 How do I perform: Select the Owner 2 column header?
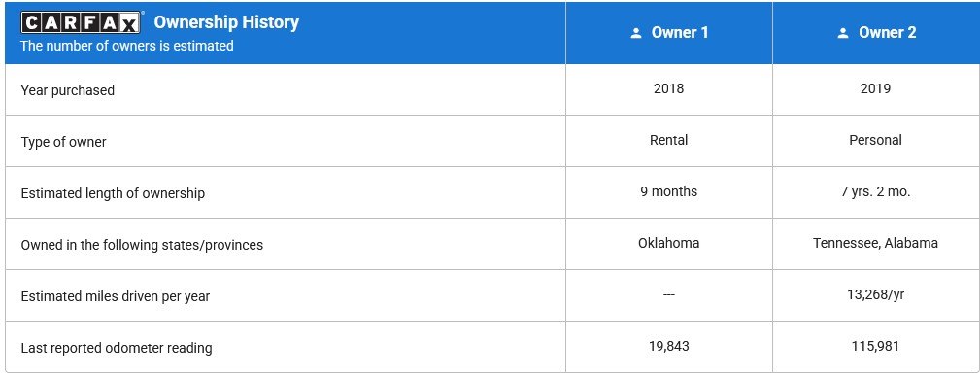tap(876, 32)
